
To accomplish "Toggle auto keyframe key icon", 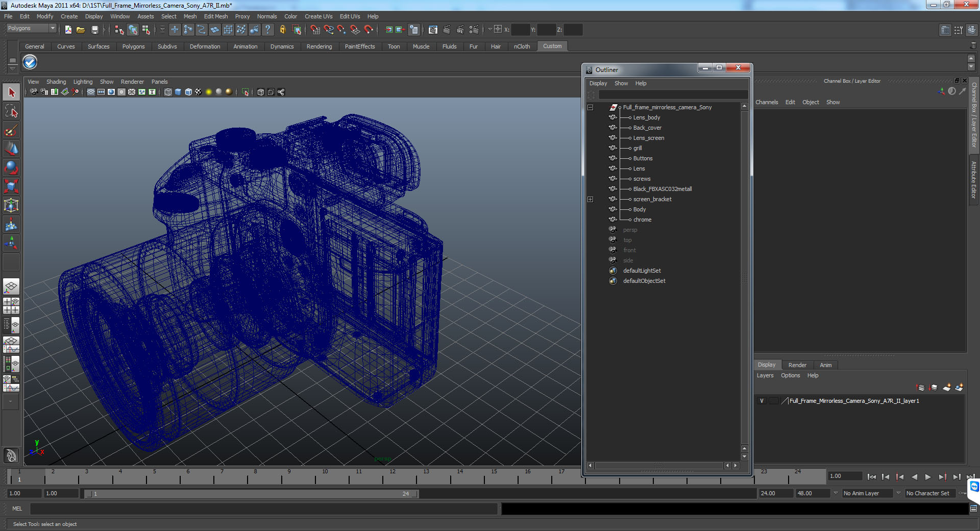I will (964, 493).
